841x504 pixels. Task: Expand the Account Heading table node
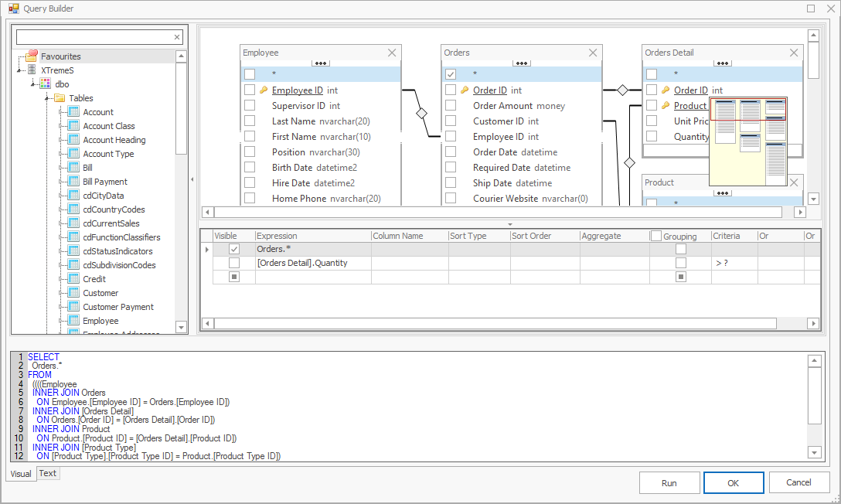[x=61, y=140]
